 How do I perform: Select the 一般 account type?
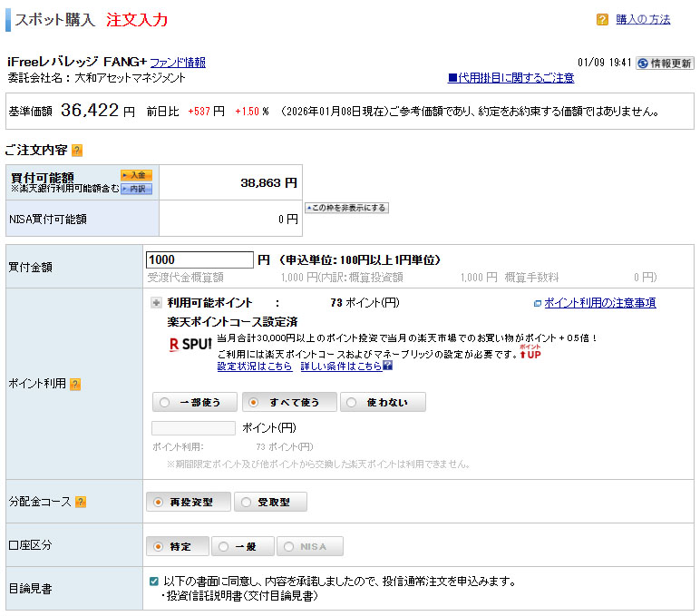[241, 547]
